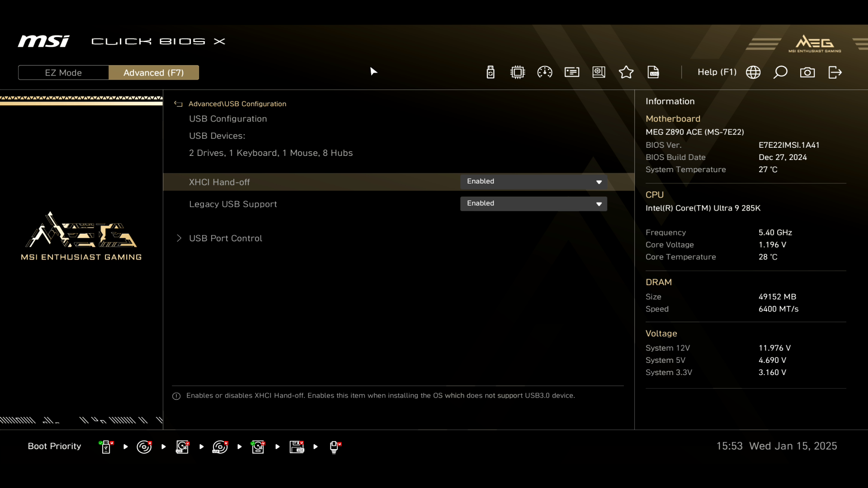Select the network boot device icon
This screenshot has width=868, height=488.
(x=335, y=447)
